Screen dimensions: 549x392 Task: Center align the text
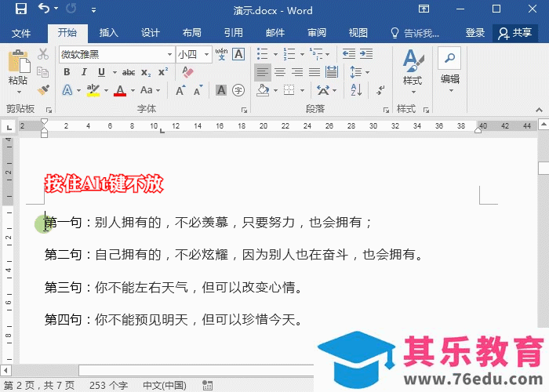point(280,72)
